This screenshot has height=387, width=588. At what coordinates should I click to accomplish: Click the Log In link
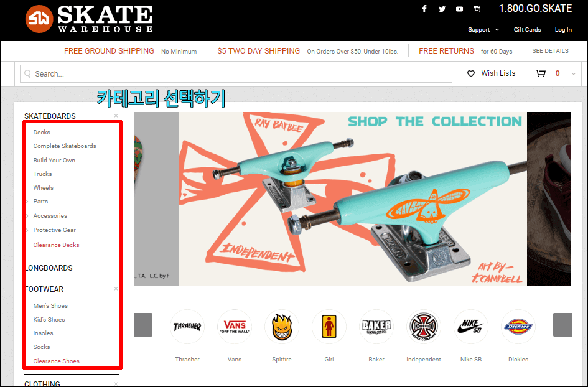[563, 30]
